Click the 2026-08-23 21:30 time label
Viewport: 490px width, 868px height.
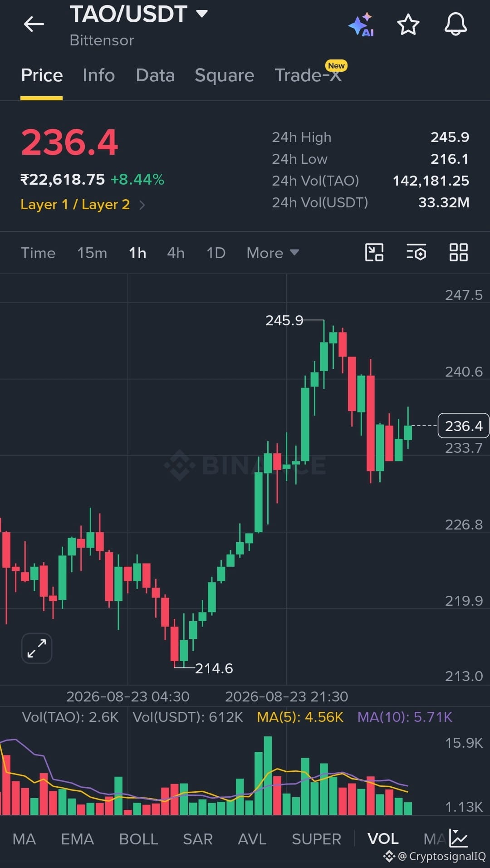click(x=287, y=696)
